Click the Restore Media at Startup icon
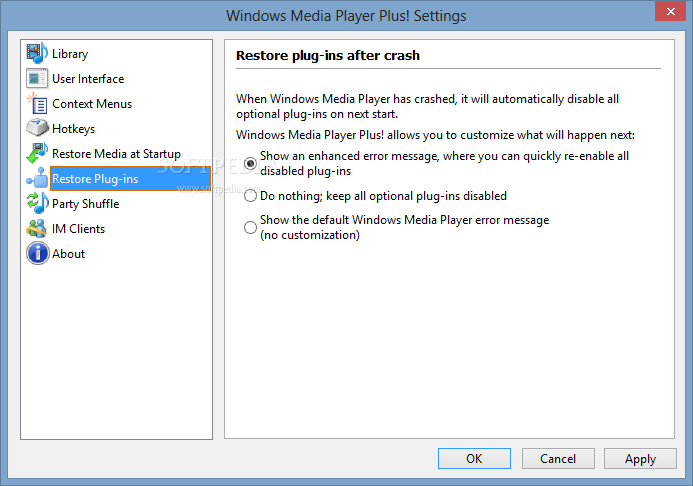Viewport: 693px width, 486px height. point(37,153)
